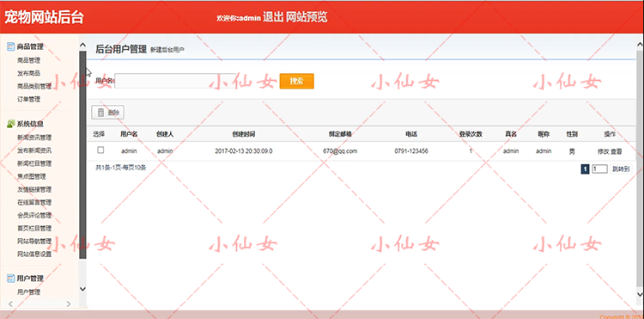Image resolution: width=644 pixels, height=319 pixels.
Task: Click 修改 in the admin row
Action: [x=604, y=151]
